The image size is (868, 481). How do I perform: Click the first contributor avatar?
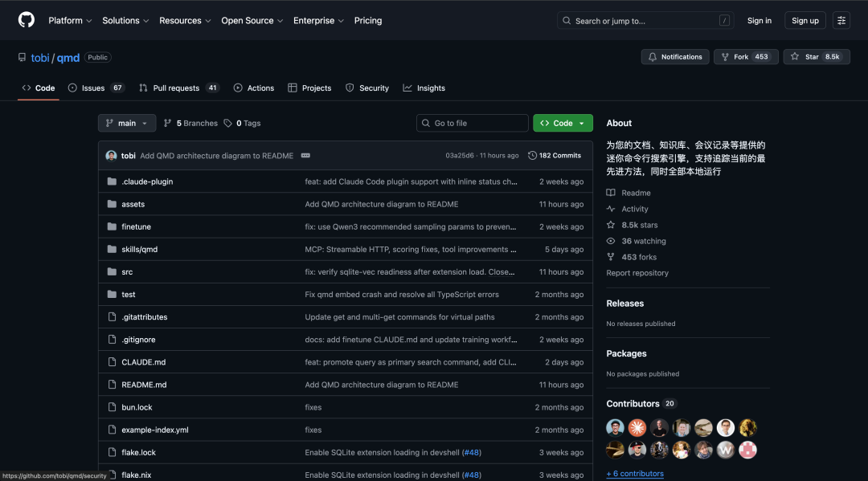(615, 428)
